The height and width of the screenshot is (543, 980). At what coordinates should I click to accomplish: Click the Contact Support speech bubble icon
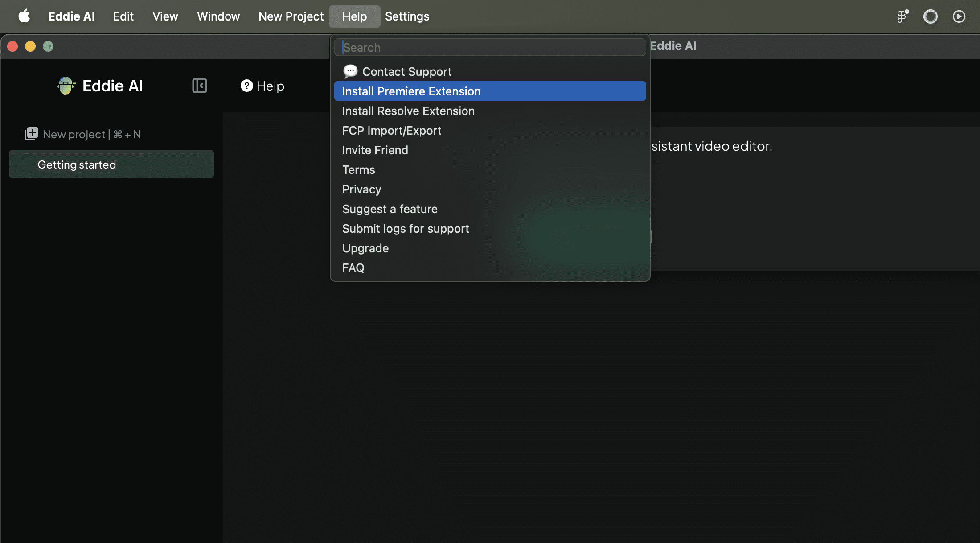[350, 71]
